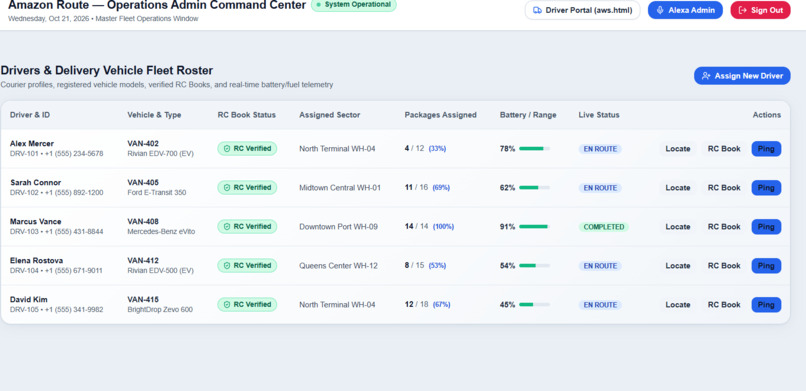
Task: Click EN ROUTE status for Alex Mercer
Action: [600, 149]
